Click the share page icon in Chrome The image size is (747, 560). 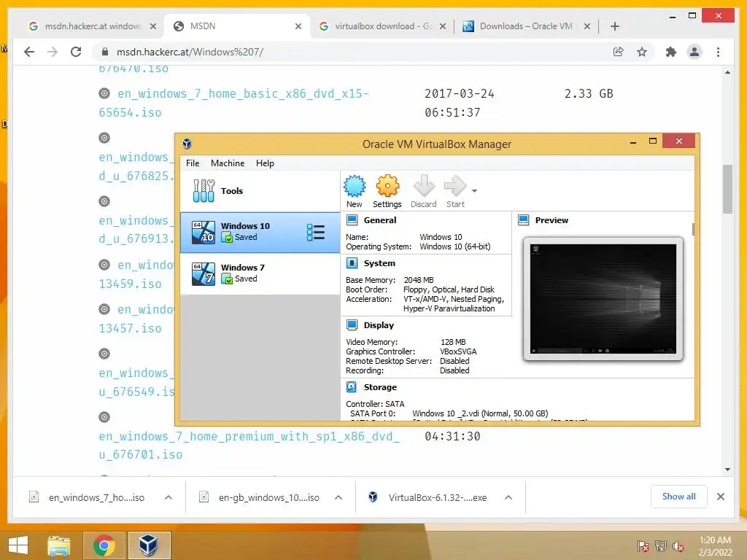tap(619, 52)
